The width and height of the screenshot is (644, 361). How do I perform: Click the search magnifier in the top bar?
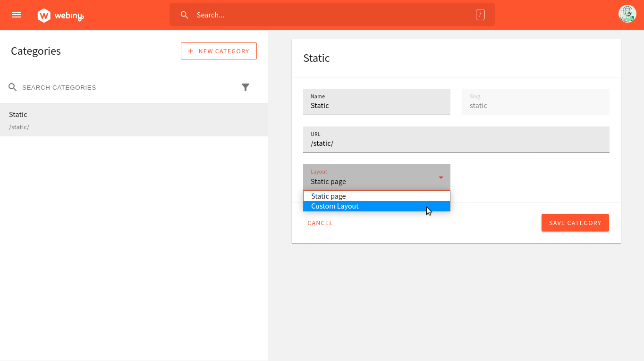coord(184,15)
